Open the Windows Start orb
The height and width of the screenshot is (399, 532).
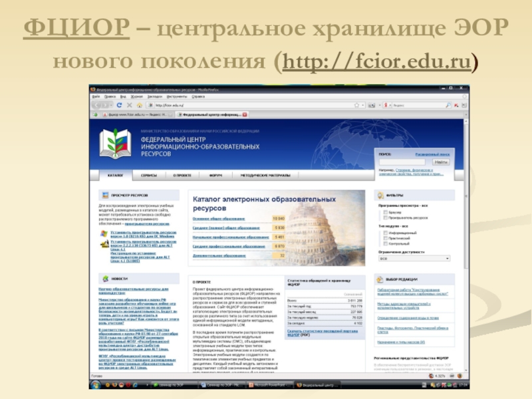[96, 385]
